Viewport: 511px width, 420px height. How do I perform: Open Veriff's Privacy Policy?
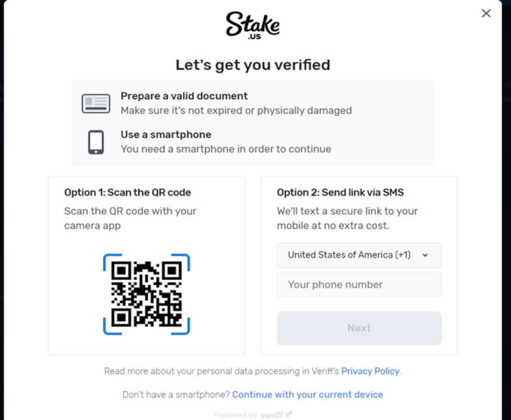pos(370,371)
